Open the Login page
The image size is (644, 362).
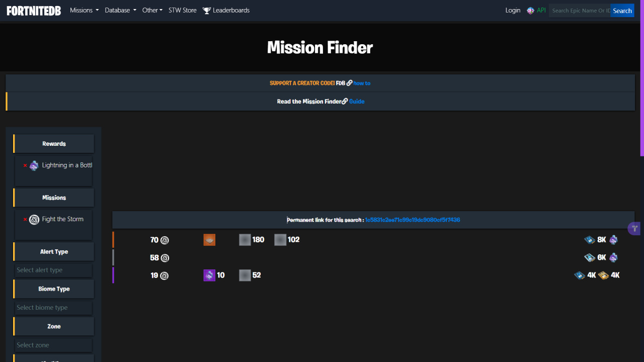pyautogui.click(x=513, y=10)
